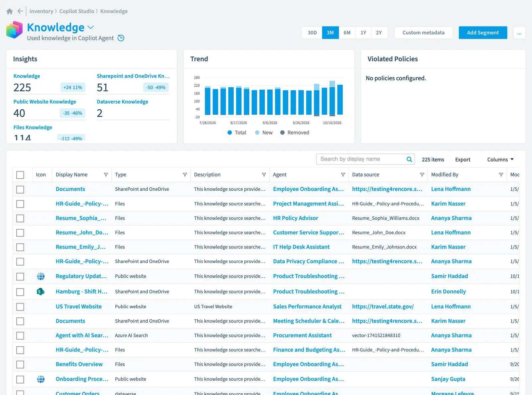Filter the Modified By column
Screen dimensions: 532x395
pyautogui.click(x=501, y=175)
